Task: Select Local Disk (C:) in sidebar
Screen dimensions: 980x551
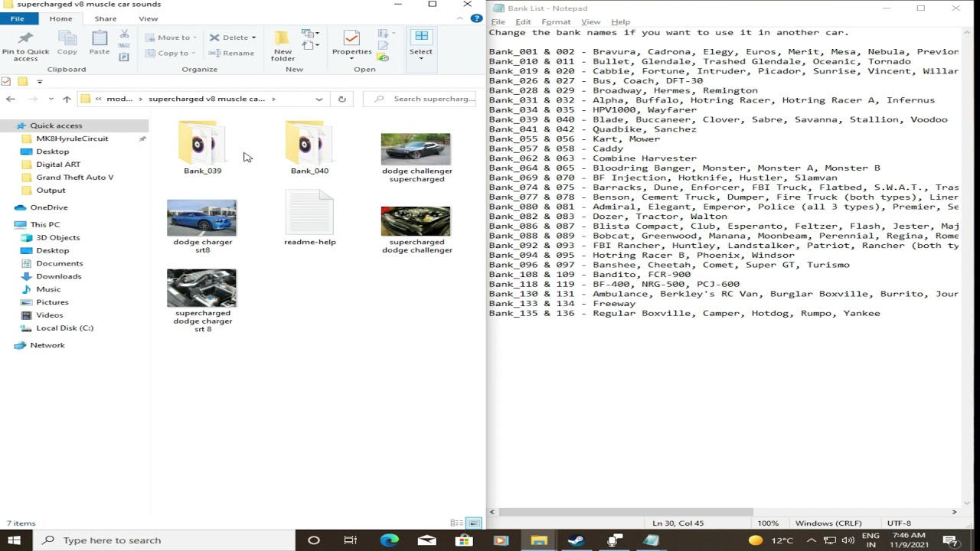Action: pos(64,328)
